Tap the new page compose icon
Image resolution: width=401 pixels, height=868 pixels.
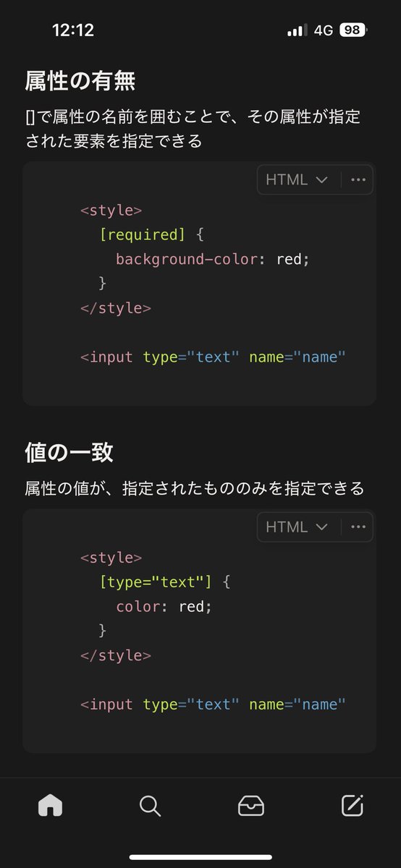[x=352, y=805]
